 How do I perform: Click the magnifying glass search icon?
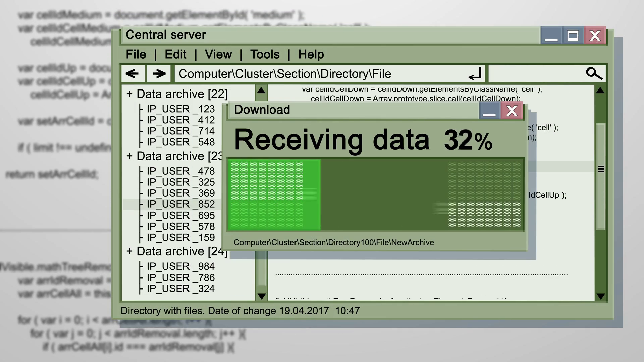(x=594, y=74)
